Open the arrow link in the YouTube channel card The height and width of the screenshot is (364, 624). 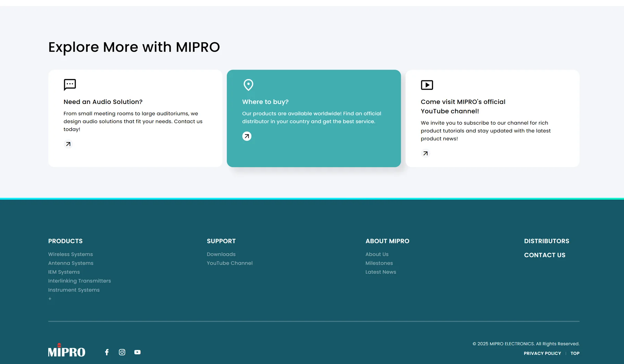(x=425, y=154)
